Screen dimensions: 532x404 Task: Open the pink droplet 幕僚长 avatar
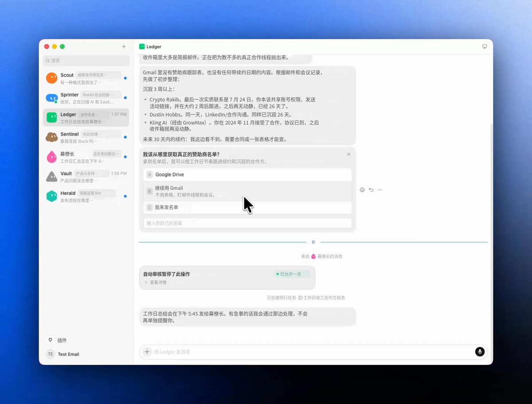[x=52, y=157]
